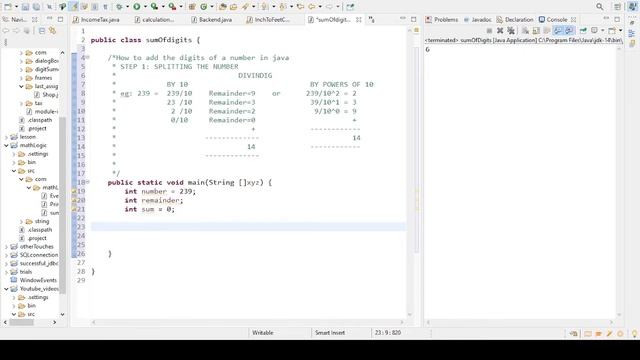Open the New wizard dropdown arrow
The width and height of the screenshot is (640, 360).
pyautogui.click(x=16, y=7)
